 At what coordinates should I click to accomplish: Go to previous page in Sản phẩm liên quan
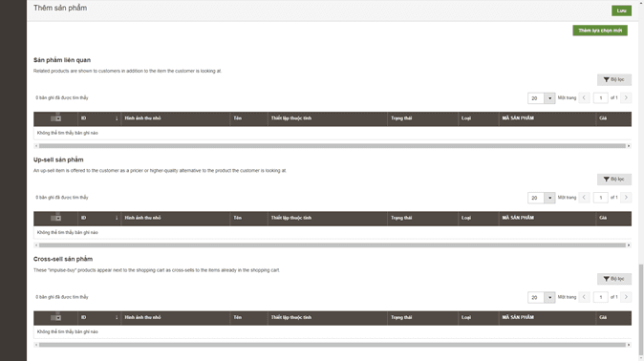click(584, 97)
